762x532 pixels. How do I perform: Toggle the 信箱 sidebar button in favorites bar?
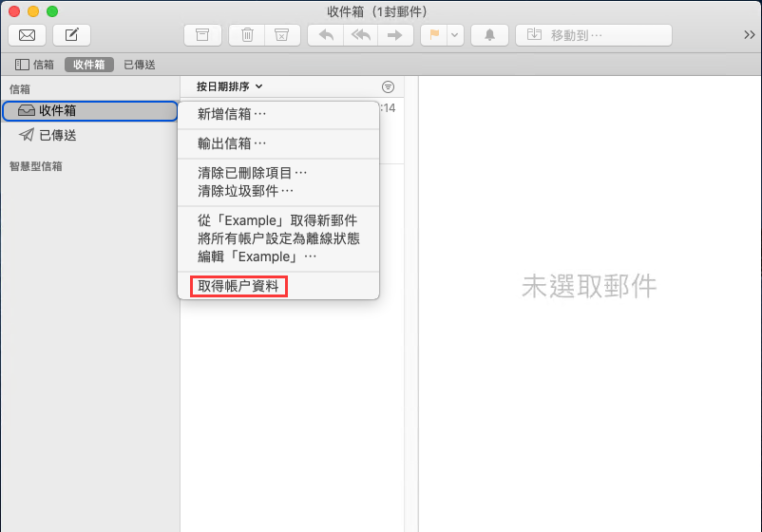[35, 65]
